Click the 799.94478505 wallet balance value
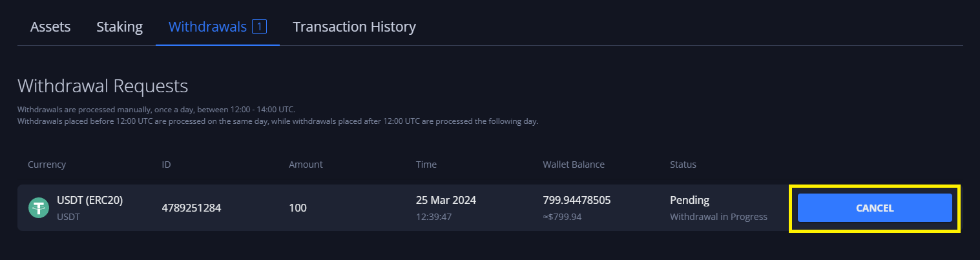This screenshot has width=980, height=260. [x=576, y=200]
